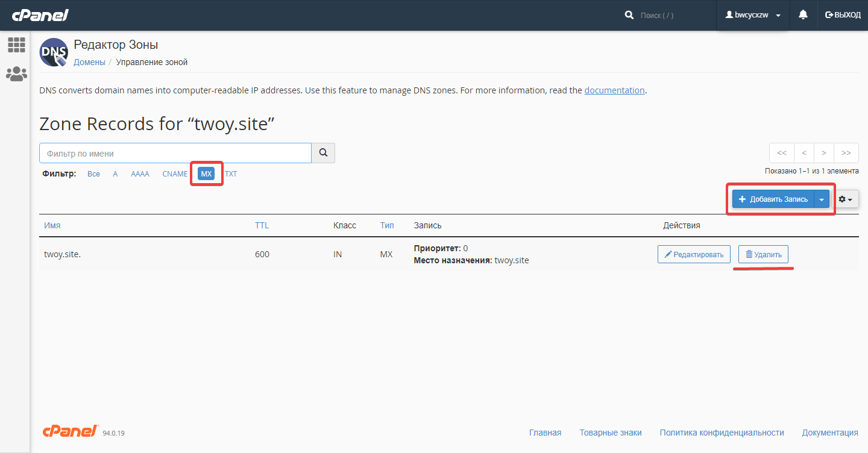This screenshot has height=453, width=868.
Task: Go to last page with >> button
Action: 846,153
